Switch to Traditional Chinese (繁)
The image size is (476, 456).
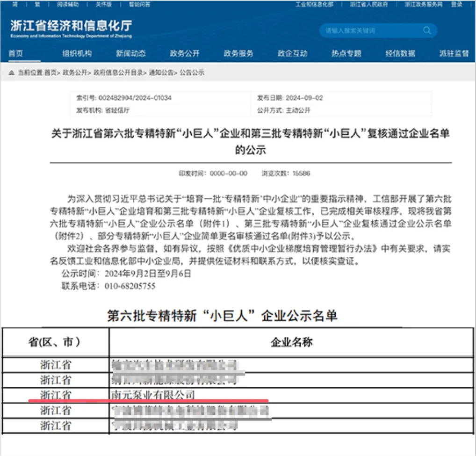pyautogui.click(x=37, y=4)
